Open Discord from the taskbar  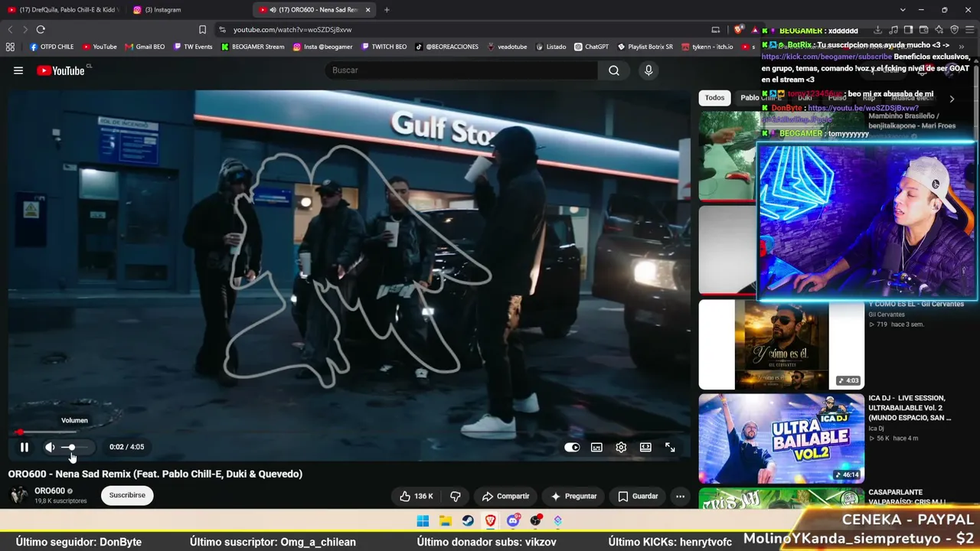tap(514, 521)
